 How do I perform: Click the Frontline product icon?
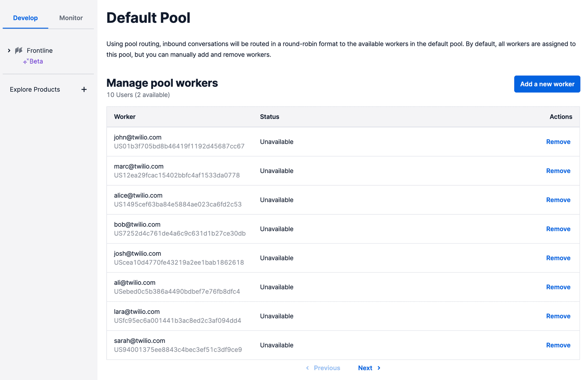pyautogui.click(x=19, y=50)
